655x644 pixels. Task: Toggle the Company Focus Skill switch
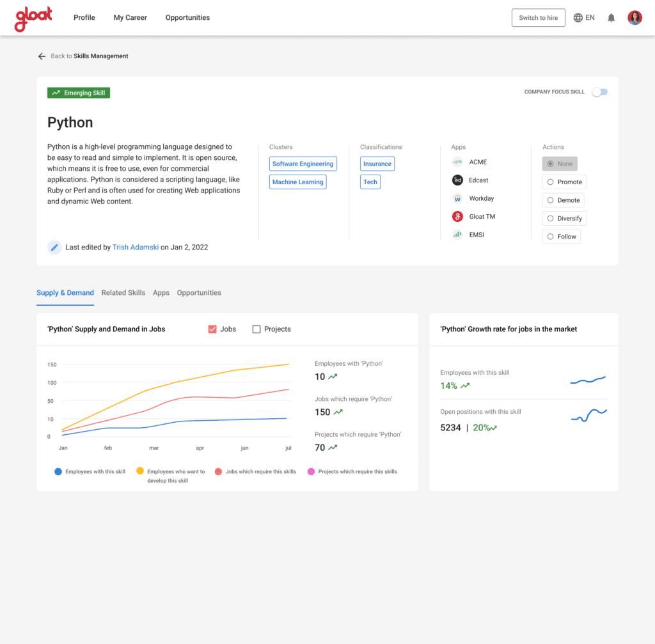[599, 92]
